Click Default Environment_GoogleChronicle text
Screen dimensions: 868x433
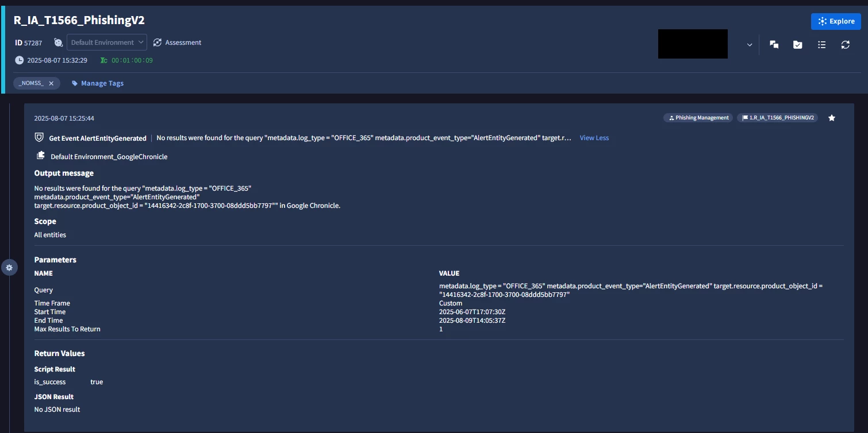click(x=109, y=157)
